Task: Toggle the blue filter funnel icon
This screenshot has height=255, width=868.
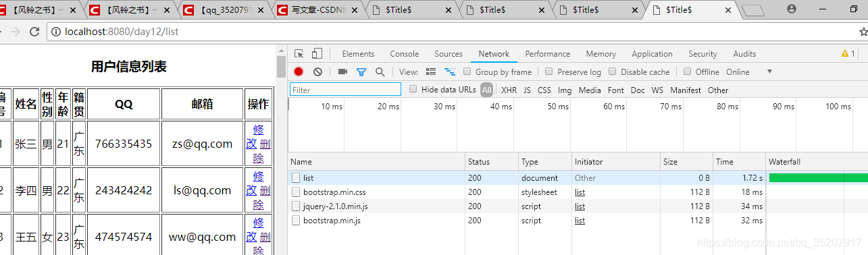Action: [x=361, y=72]
